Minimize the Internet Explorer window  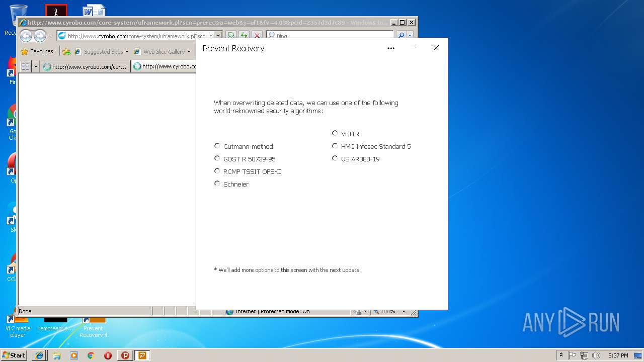click(394, 23)
